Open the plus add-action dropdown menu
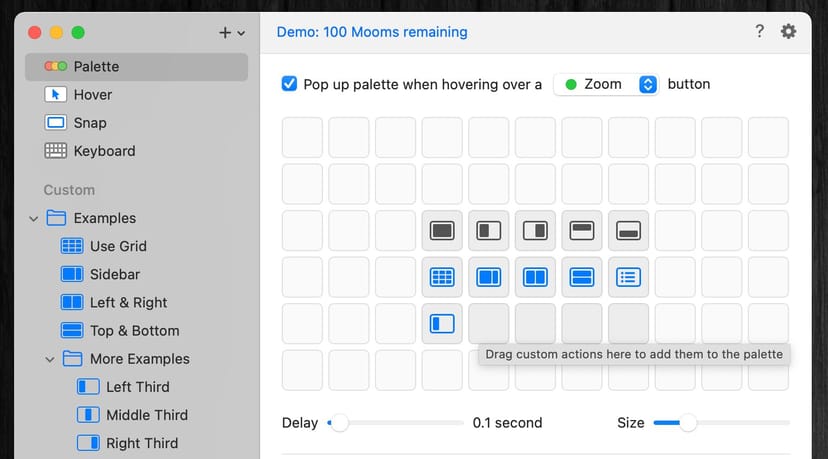Image resolution: width=828 pixels, height=459 pixels. pyautogui.click(x=232, y=33)
